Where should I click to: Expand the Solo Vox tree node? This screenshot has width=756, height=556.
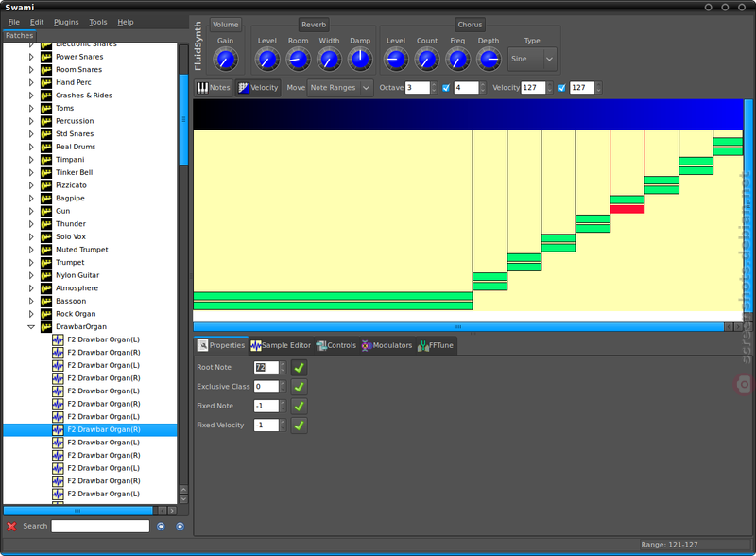(x=31, y=237)
